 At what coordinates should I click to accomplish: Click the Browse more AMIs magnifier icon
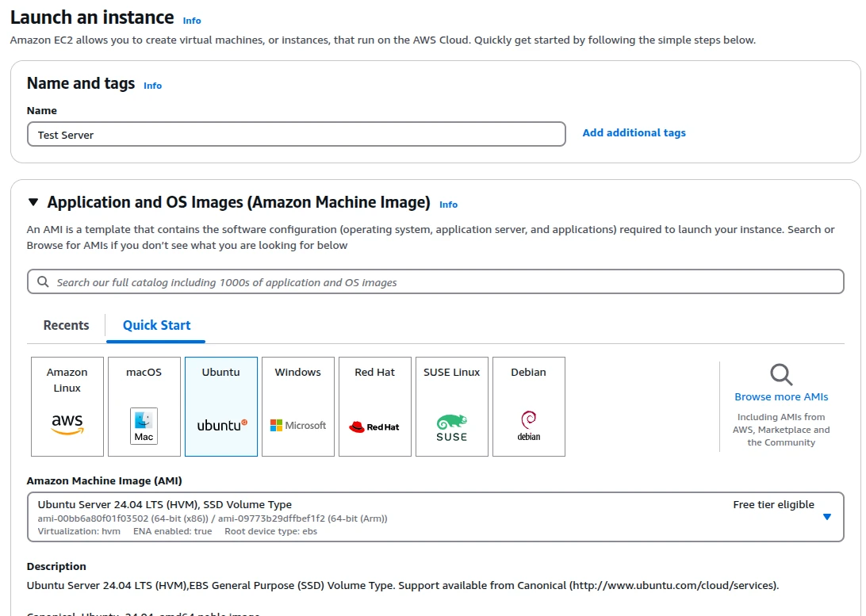[x=781, y=375]
